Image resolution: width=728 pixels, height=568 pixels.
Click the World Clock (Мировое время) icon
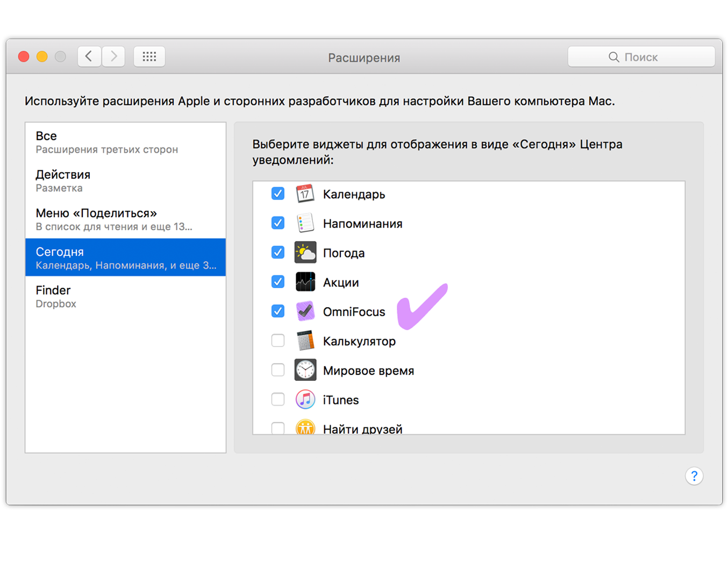click(x=305, y=370)
